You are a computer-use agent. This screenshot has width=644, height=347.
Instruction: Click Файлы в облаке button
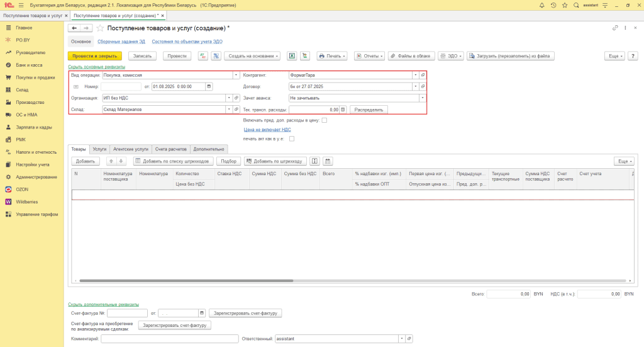tap(411, 56)
